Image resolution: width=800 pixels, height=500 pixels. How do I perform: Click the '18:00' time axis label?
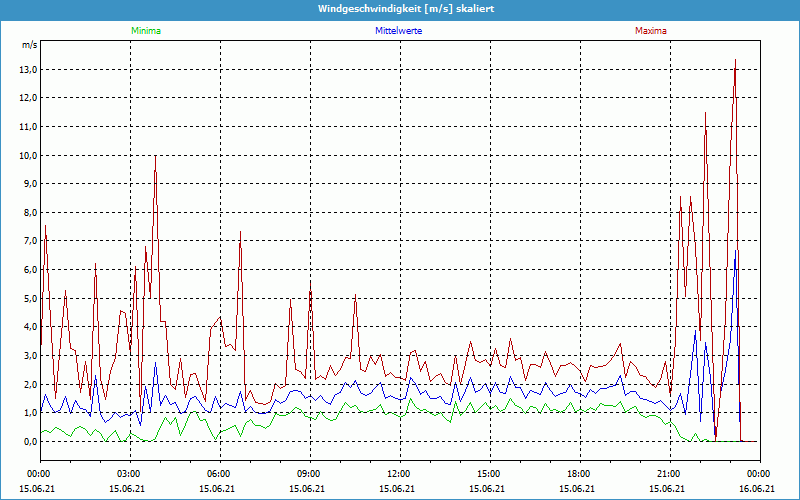pyautogui.click(x=580, y=474)
